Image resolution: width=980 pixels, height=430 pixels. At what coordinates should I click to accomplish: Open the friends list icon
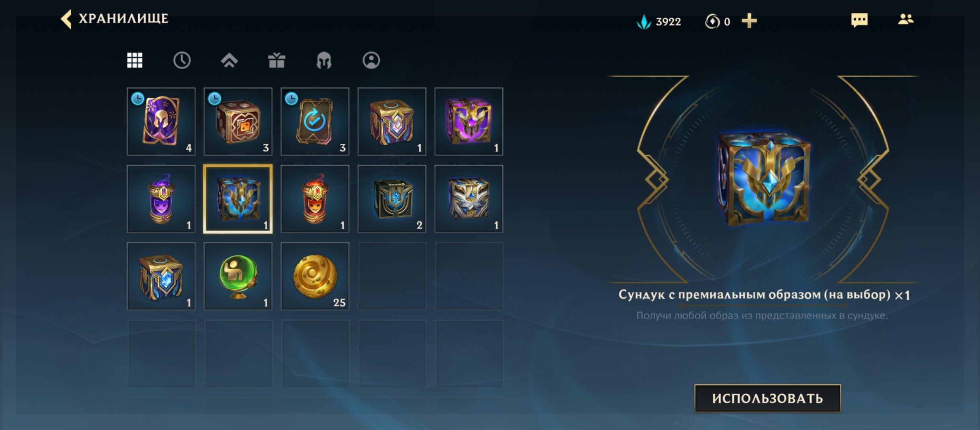pos(906,19)
